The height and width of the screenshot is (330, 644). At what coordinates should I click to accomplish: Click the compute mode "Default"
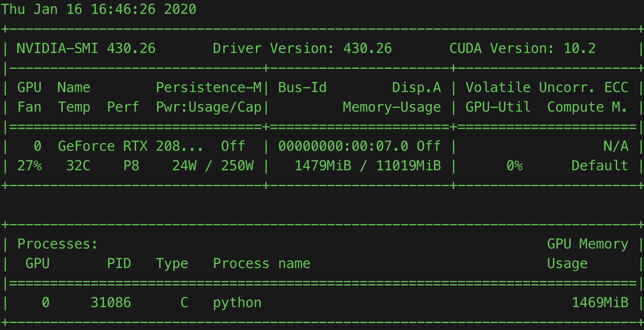tap(600, 165)
